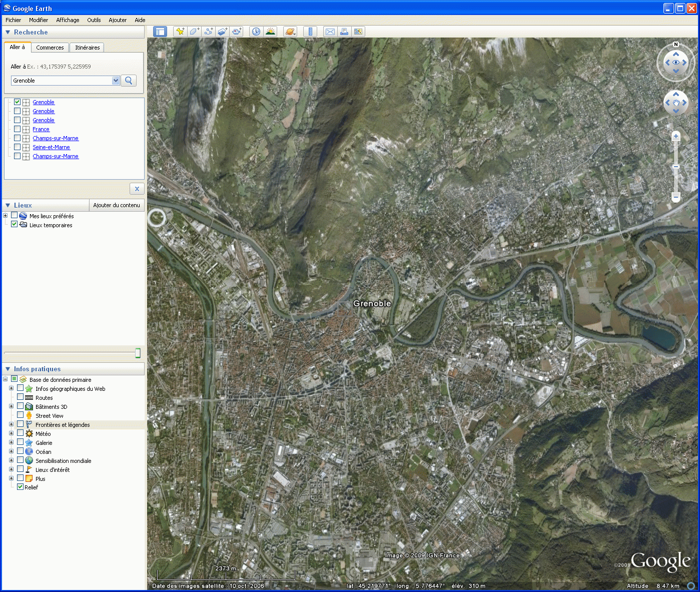This screenshot has height=592, width=700.
Task: Zoom in with the plus button
Action: tap(676, 136)
